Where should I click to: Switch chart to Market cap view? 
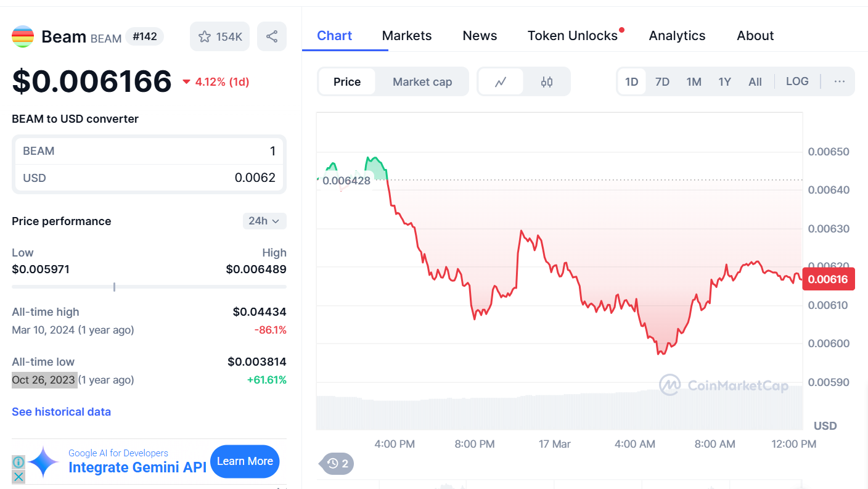pyautogui.click(x=422, y=81)
